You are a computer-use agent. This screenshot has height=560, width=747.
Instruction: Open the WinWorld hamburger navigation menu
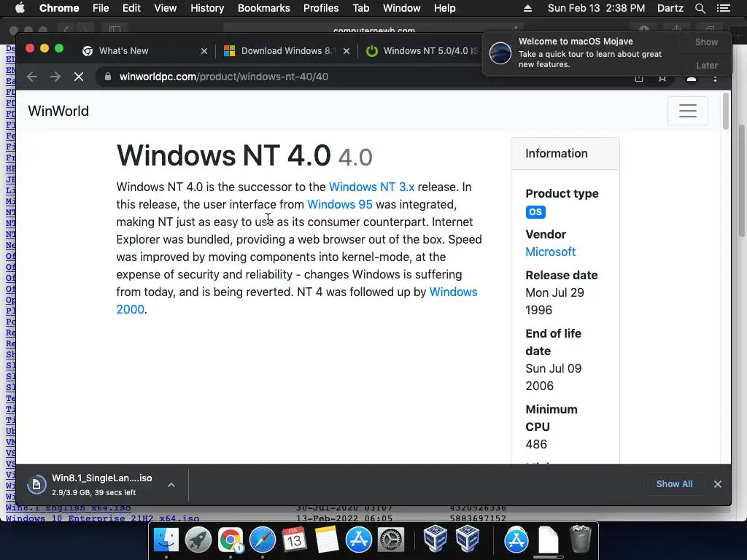687,111
